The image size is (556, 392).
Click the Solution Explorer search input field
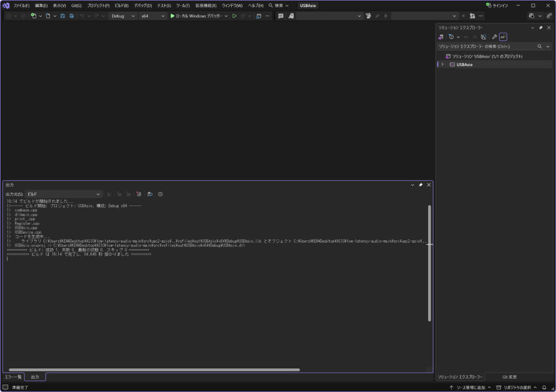click(x=486, y=46)
